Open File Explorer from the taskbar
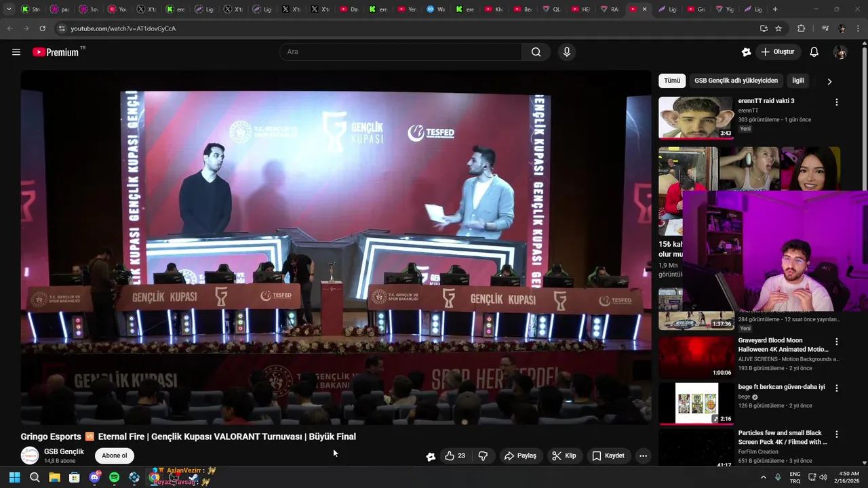Viewport: 868px width, 488px height. coord(54,477)
